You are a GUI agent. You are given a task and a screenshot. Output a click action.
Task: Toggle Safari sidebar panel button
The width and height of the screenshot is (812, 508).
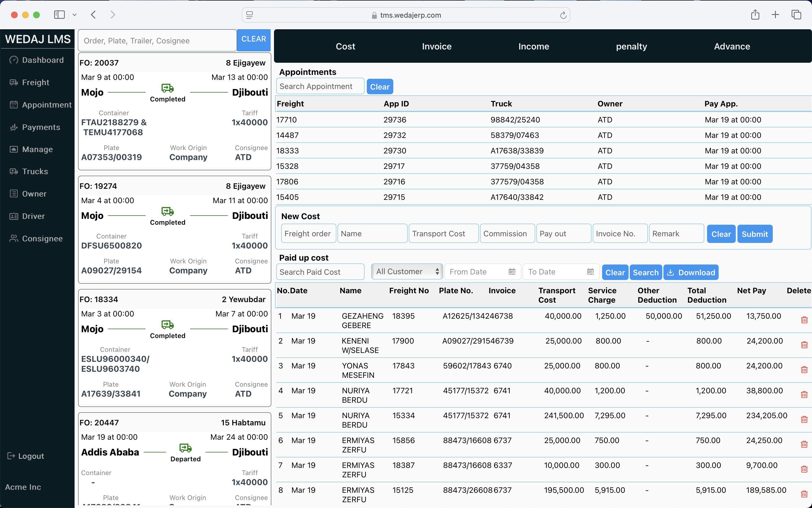[x=59, y=15]
